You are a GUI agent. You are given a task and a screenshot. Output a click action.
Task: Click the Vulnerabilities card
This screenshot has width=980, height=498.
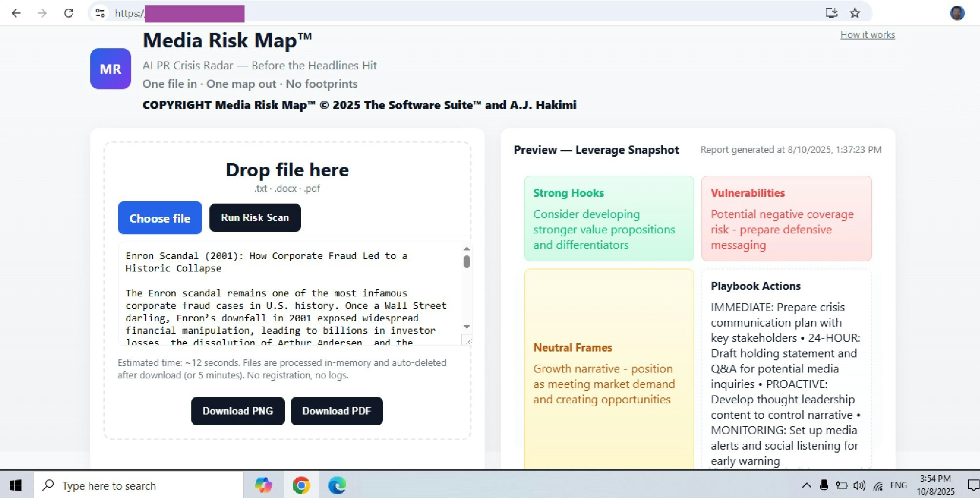pos(786,218)
